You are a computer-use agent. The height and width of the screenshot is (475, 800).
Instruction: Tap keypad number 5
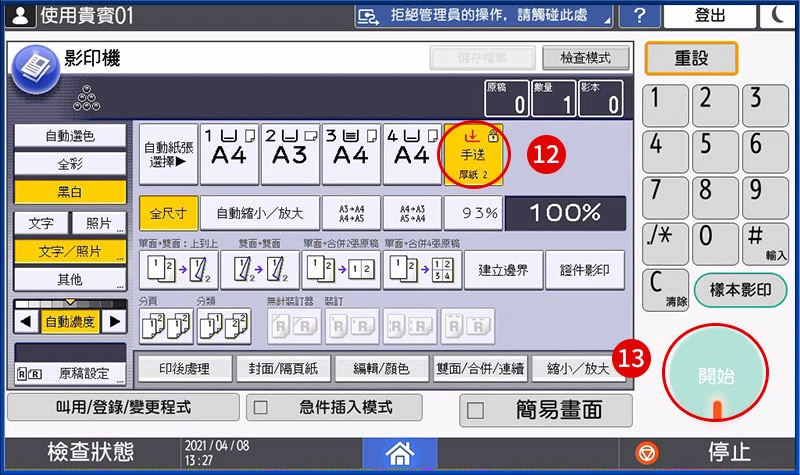coord(715,152)
